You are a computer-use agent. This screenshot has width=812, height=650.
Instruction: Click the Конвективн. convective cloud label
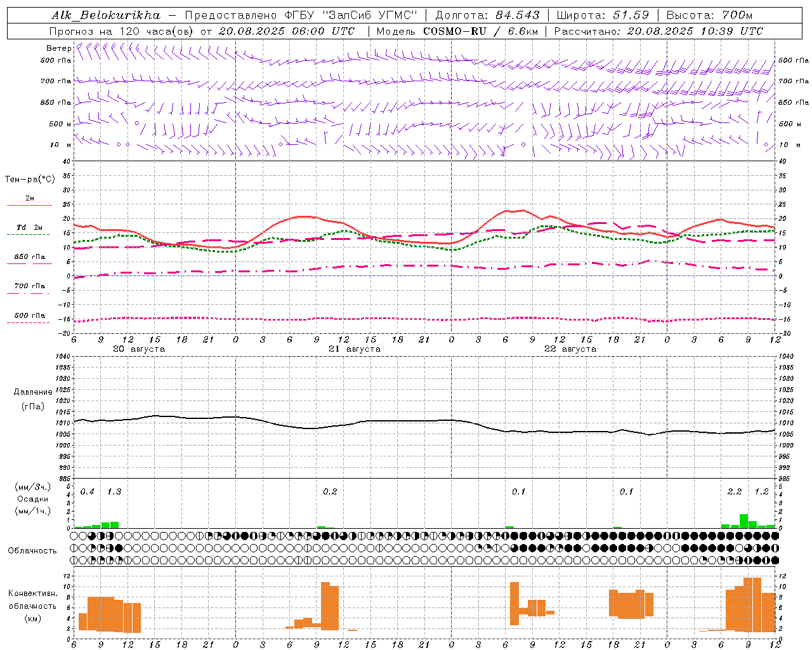33,594
